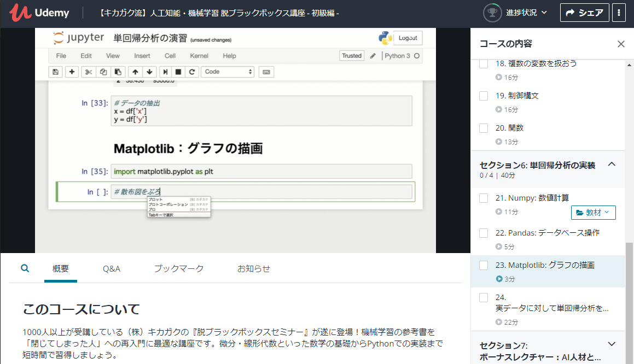
Task: Click the paste cell icon
Action: coord(118,72)
